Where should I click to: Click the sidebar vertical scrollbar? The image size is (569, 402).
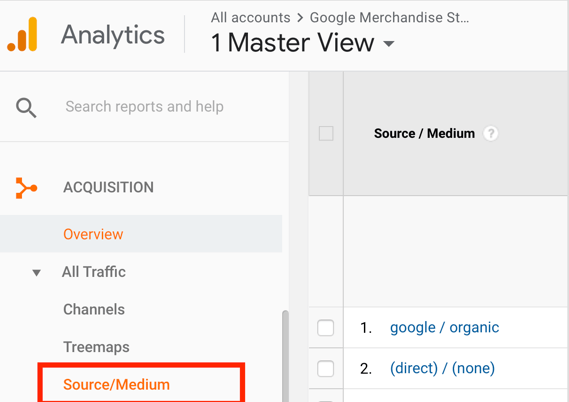tap(285, 356)
